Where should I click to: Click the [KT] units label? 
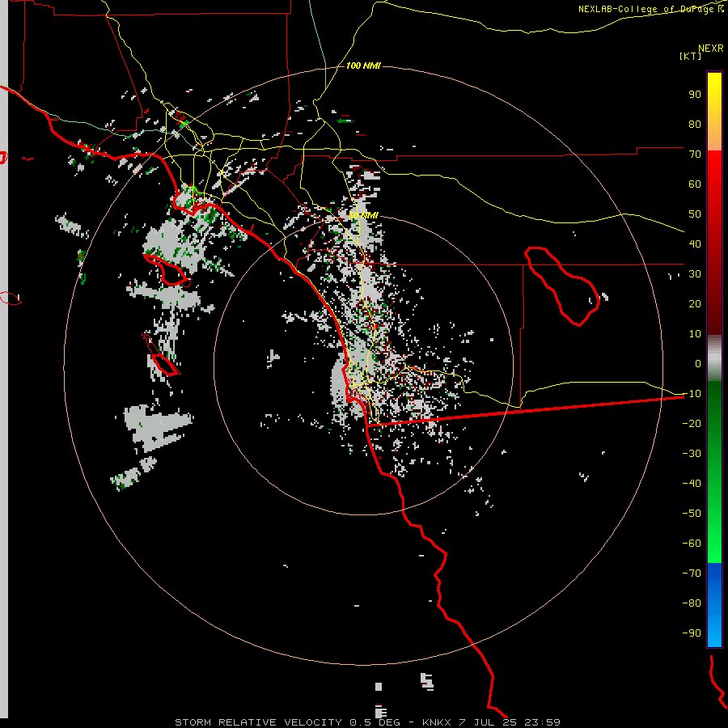coord(691,56)
